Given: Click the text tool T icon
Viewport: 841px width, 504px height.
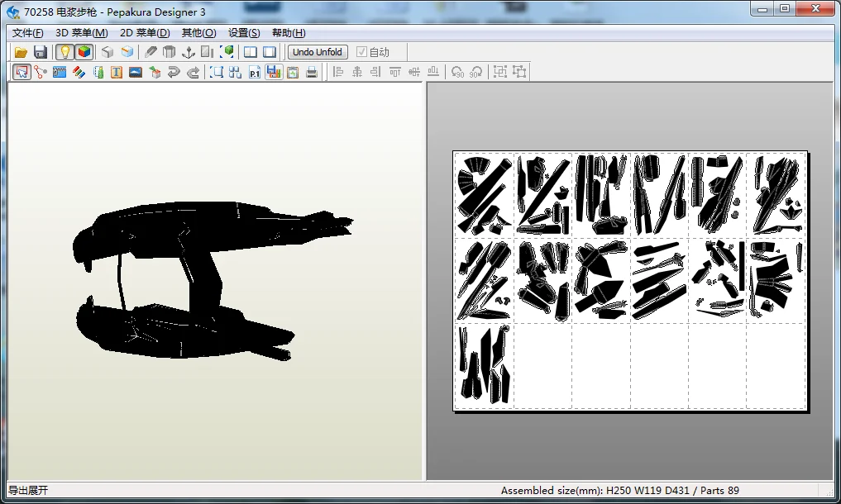Looking at the screenshot, I should pyautogui.click(x=117, y=72).
